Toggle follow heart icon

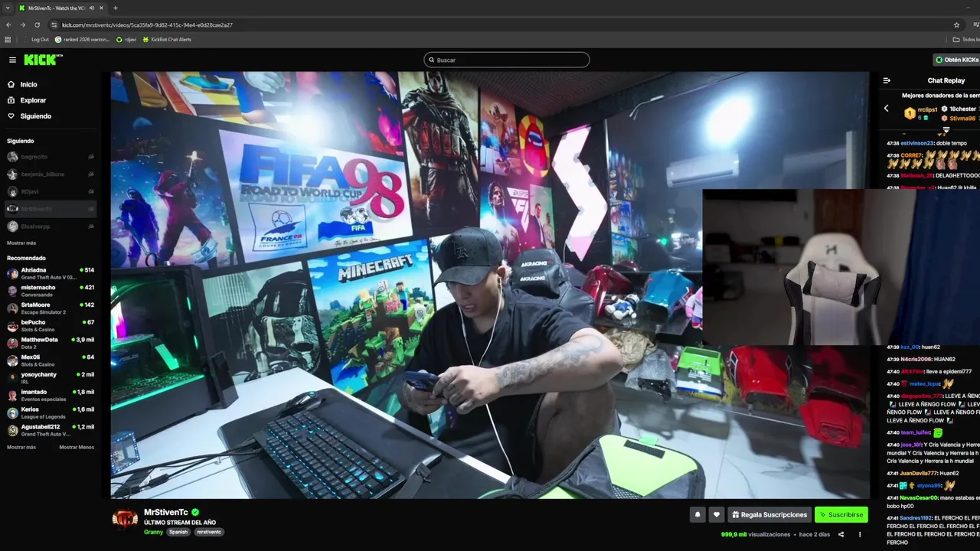[716, 515]
